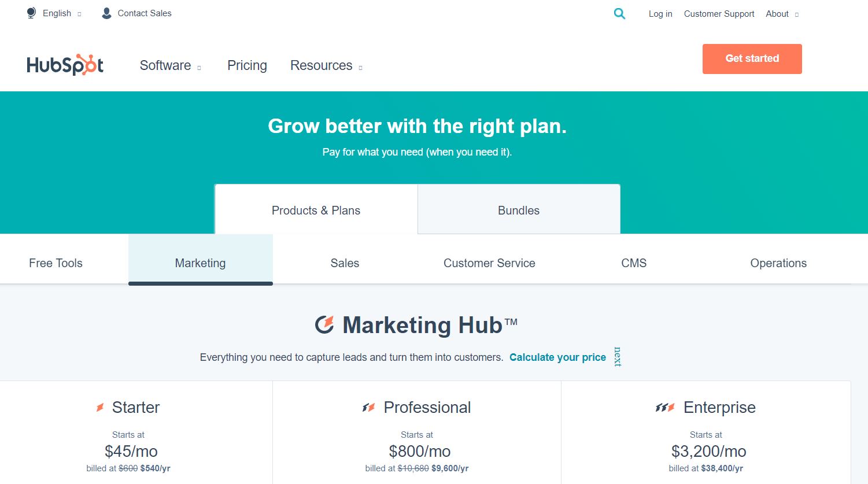Click the Get started button
868x484 pixels.
click(752, 58)
